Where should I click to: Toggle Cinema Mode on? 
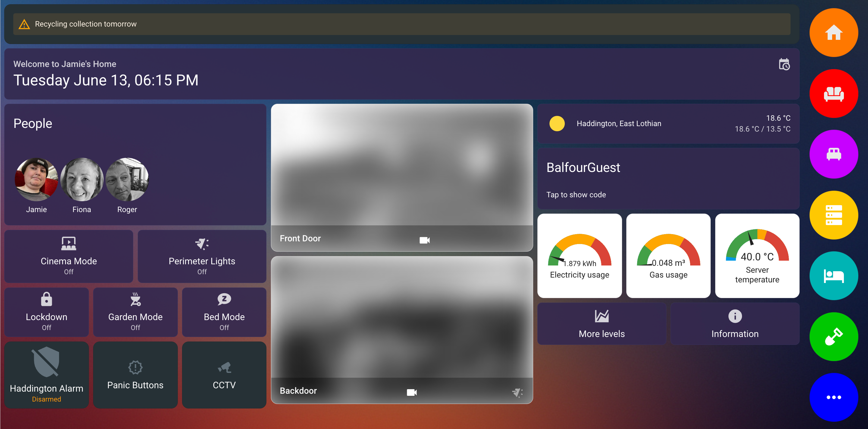tap(69, 256)
